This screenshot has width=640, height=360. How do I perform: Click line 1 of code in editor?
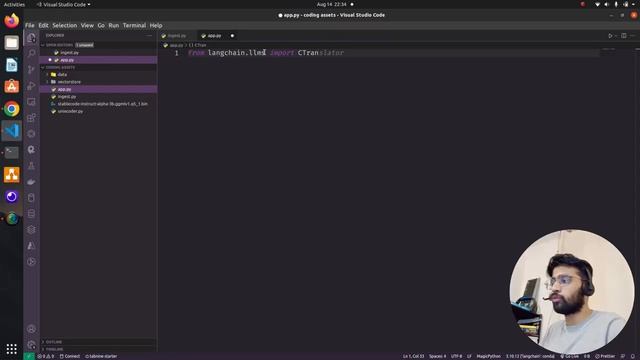pos(266,53)
